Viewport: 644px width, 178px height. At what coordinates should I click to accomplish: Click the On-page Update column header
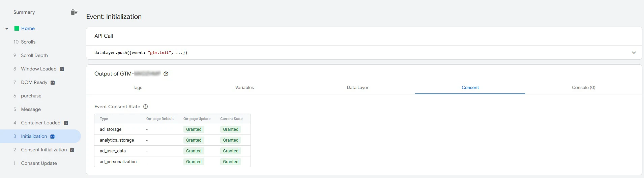(x=197, y=119)
